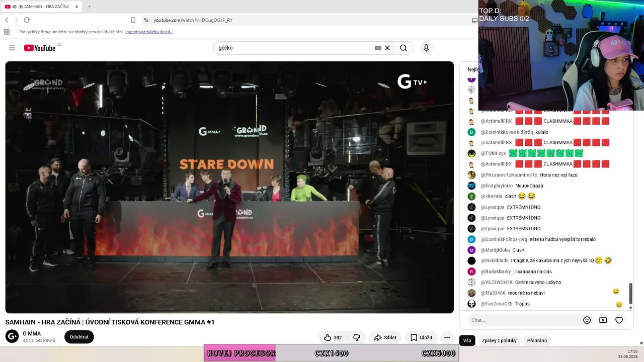Click the message 'Horsi nez red face'
The height and width of the screenshot is (362, 644).
pyautogui.click(x=558, y=175)
